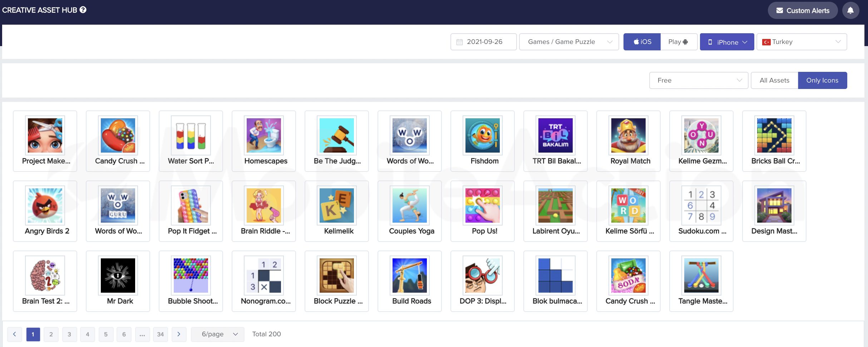The width and height of the screenshot is (868, 347).
Task: Click the Homescapes app icon
Action: coord(264,135)
